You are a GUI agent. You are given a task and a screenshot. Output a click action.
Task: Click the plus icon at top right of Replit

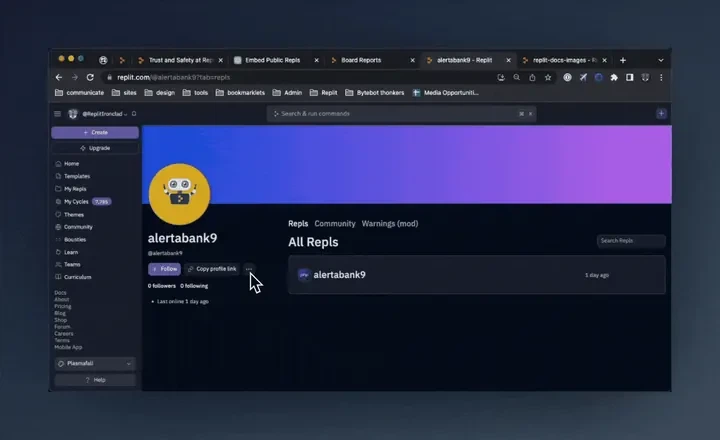[x=661, y=113]
